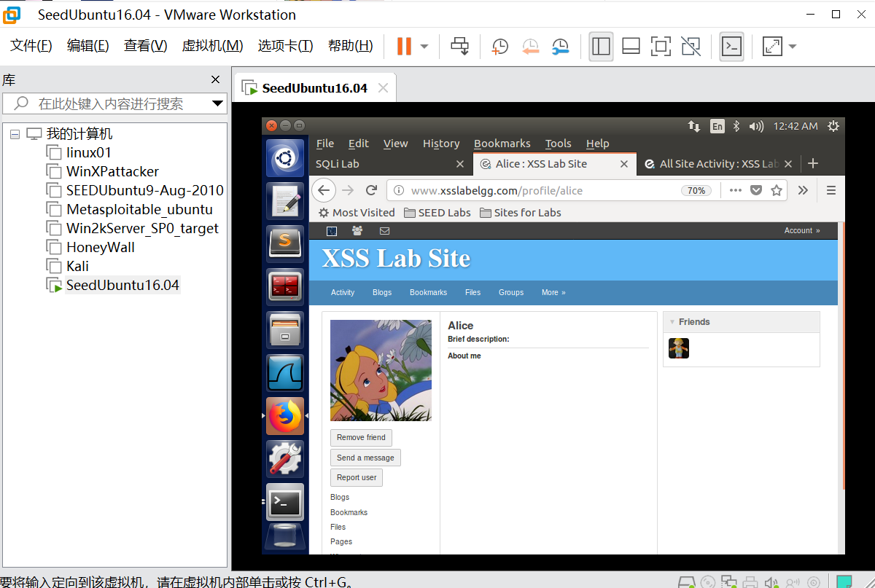Viewport: 875px width, 588px height.
Task: Open the Sites for Labs bookmark folder
Action: click(521, 213)
